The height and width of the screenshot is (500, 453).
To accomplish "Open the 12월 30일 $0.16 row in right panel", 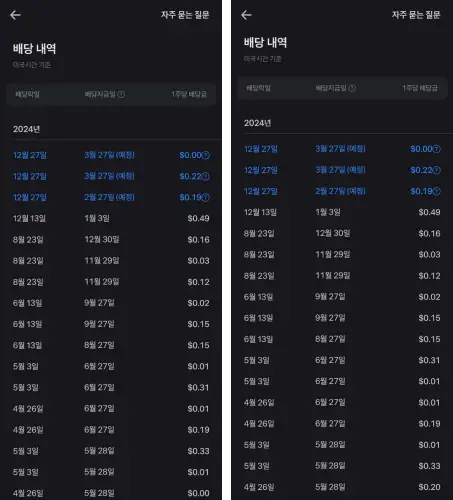I will pos(342,233).
